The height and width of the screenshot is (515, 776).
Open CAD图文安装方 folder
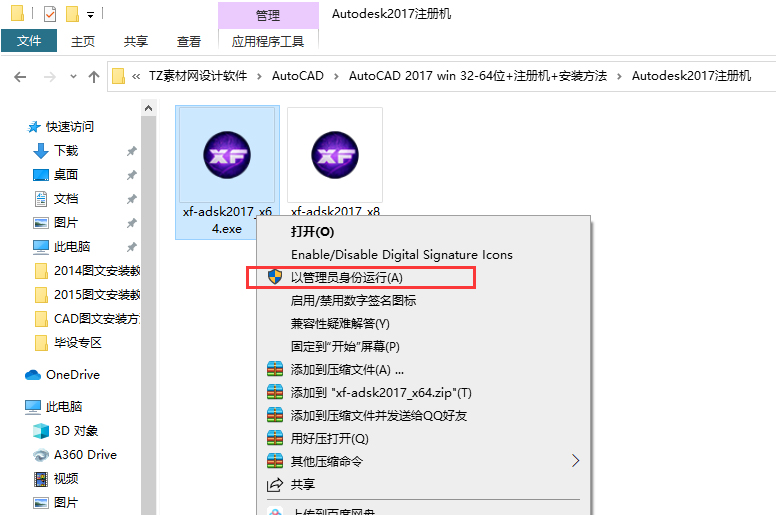tap(97, 319)
